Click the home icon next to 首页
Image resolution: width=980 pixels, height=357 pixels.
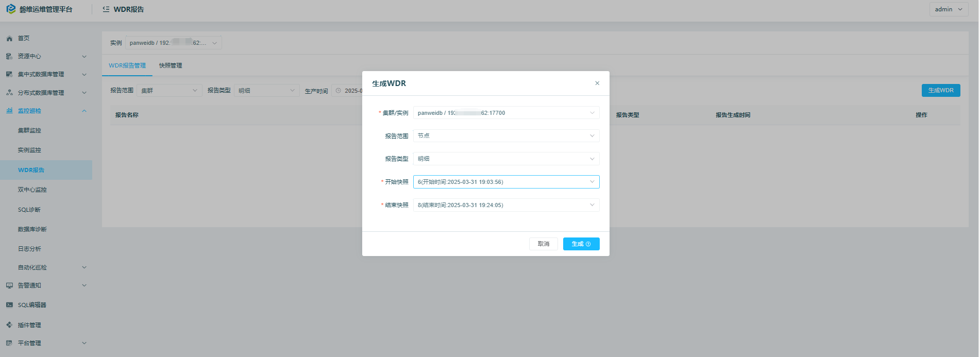(x=9, y=38)
